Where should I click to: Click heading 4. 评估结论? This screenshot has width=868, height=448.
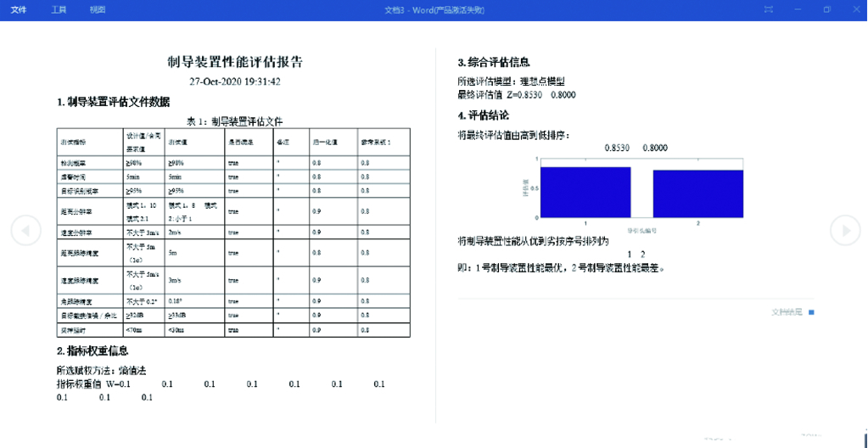[x=484, y=115]
